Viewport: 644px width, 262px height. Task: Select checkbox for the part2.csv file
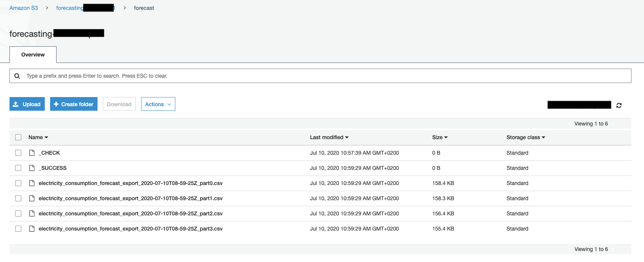(x=18, y=213)
